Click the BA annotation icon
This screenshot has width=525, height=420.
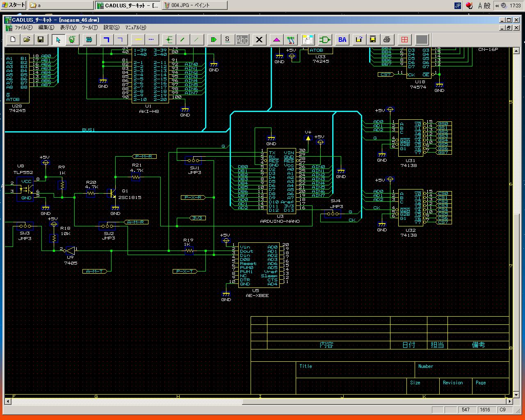[x=342, y=39]
